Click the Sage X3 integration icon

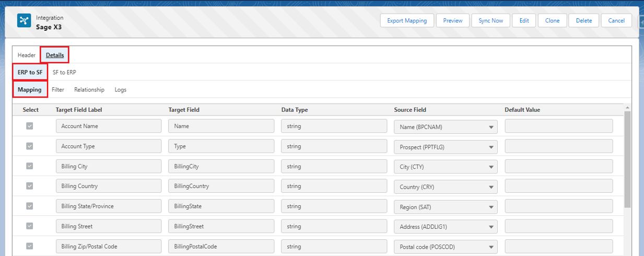point(24,20)
